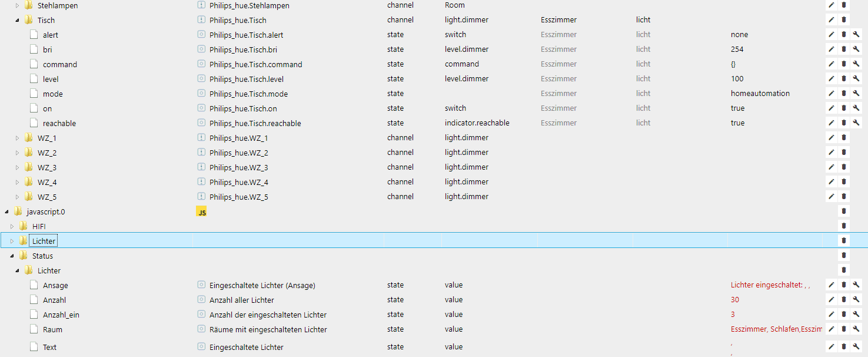868x357 pixels.
Task: Edit the level state with the pencil icon
Action: tap(832, 78)
